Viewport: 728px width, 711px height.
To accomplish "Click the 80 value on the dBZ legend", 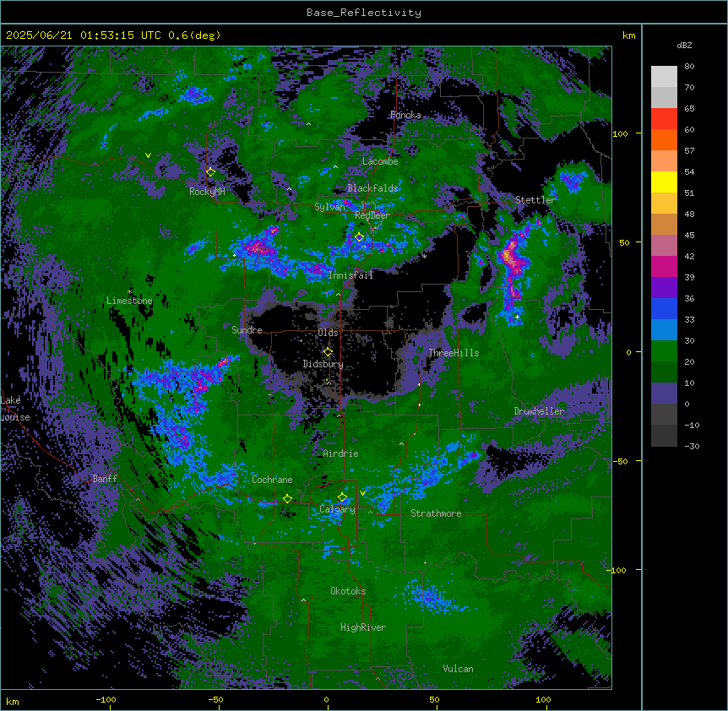I will [x=689, y=67].
